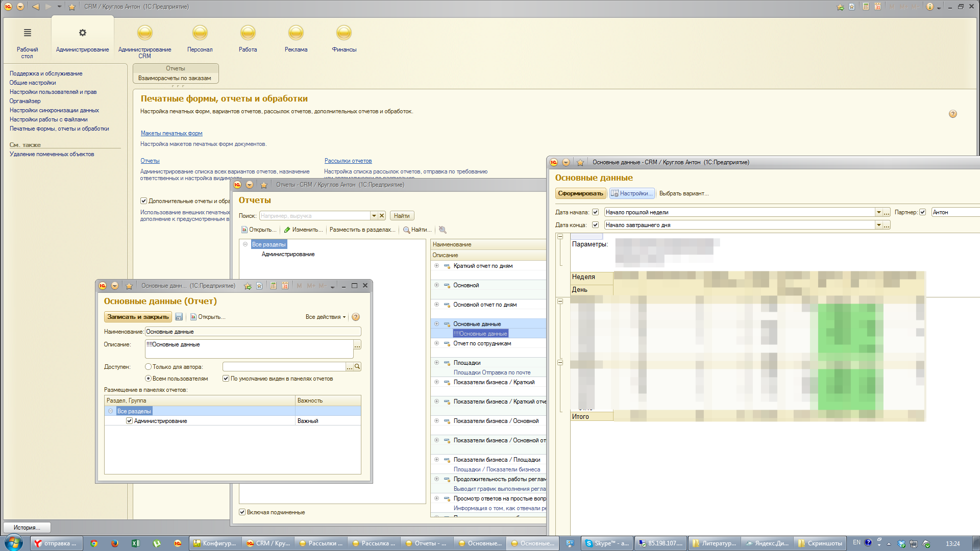Open the Финансы section icon

[344, 33]
